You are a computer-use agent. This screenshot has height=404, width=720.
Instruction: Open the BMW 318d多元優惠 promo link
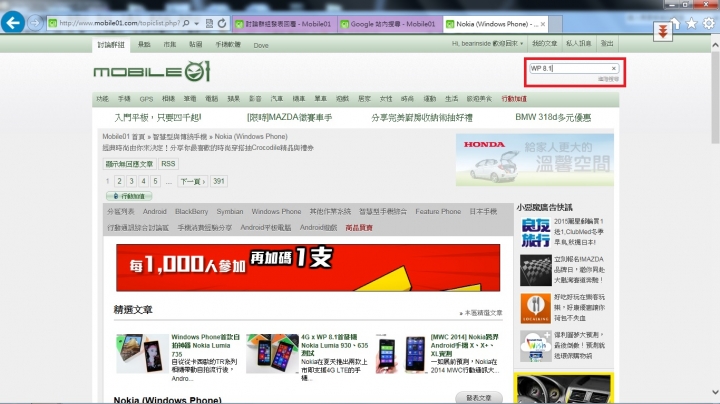click(553, 118)
